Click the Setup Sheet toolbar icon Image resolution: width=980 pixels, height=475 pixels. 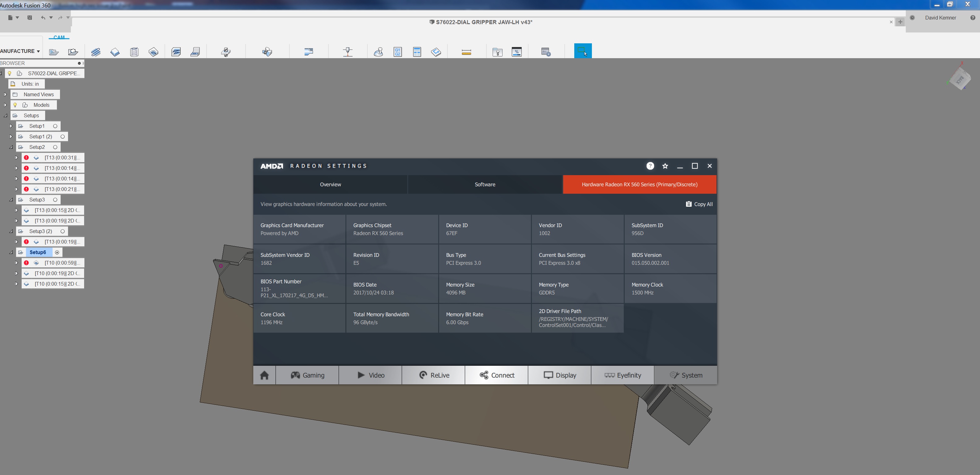(x=417, y=52)
